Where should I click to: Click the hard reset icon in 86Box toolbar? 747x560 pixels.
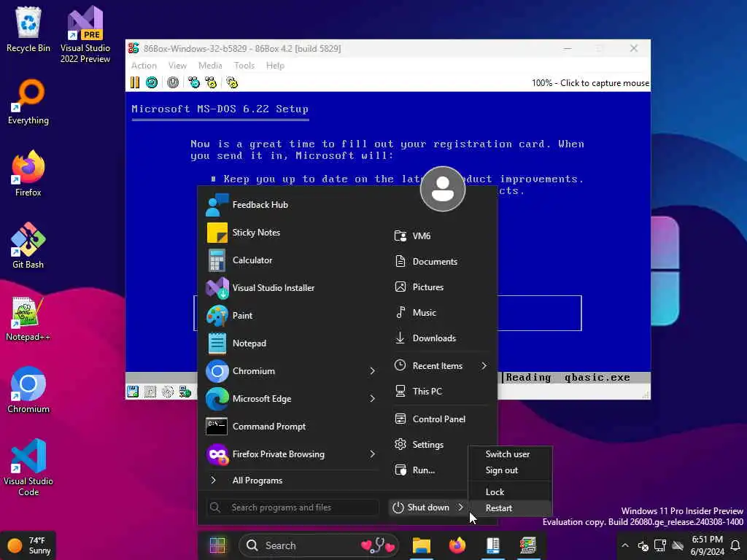(x=152, y=82)
